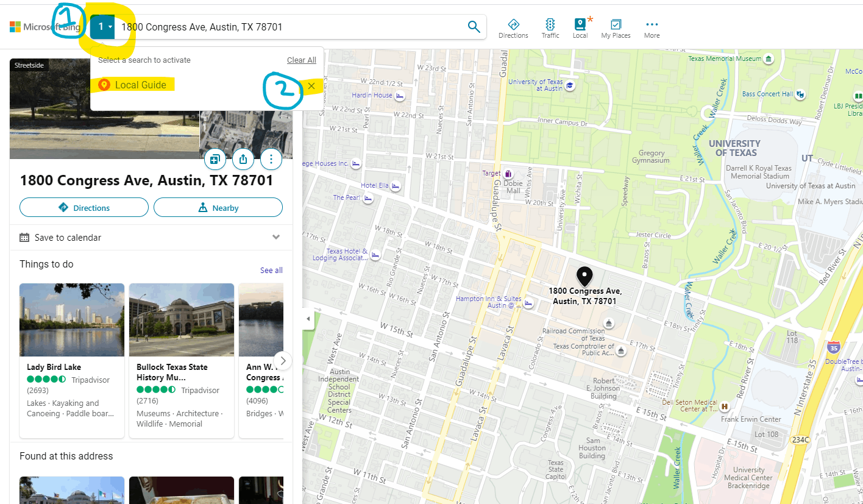Click the search box with 1800 Congress Ave
Image resolution: width=863 pixels, height=504 pixels.
click(x=289, y=27)
